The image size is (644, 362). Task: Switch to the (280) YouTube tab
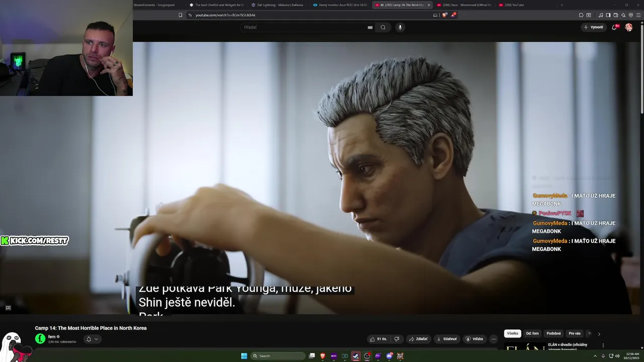[x=526, y=5]
